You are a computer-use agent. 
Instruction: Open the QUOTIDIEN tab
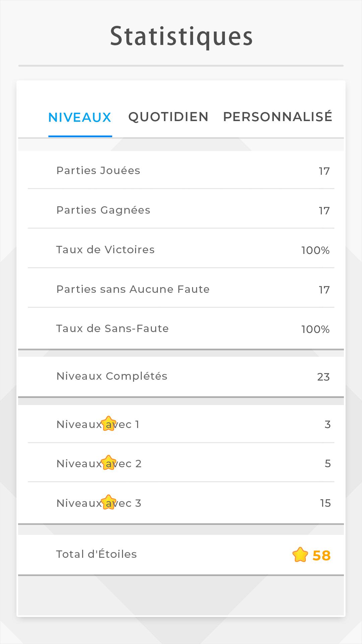coord(168,117)
